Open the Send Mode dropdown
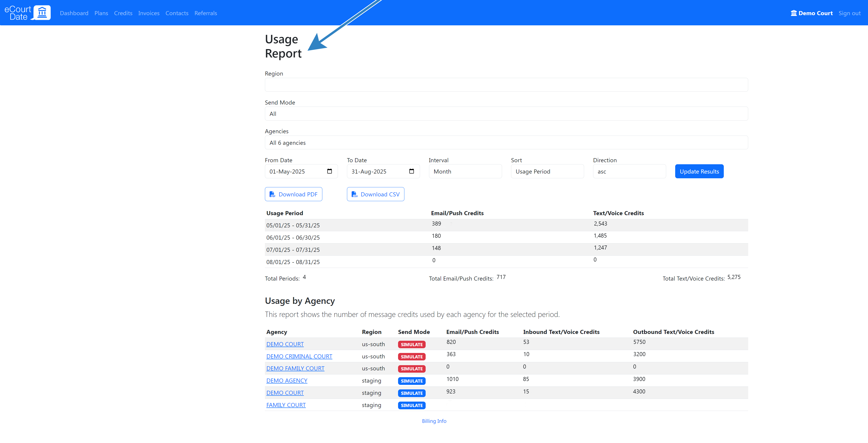The width and height of the screenshot is (868, 443). pos(506,114)
